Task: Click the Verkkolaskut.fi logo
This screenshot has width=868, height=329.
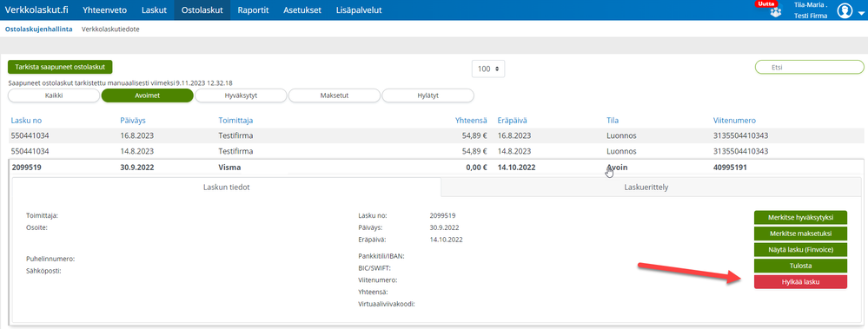Action: pos(37,10)
